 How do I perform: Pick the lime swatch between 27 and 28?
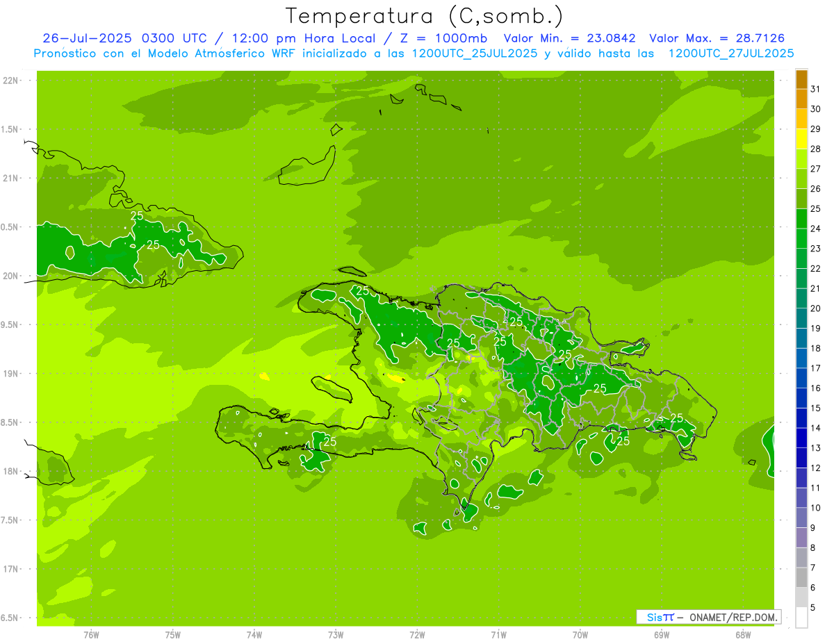click(801, 159)
